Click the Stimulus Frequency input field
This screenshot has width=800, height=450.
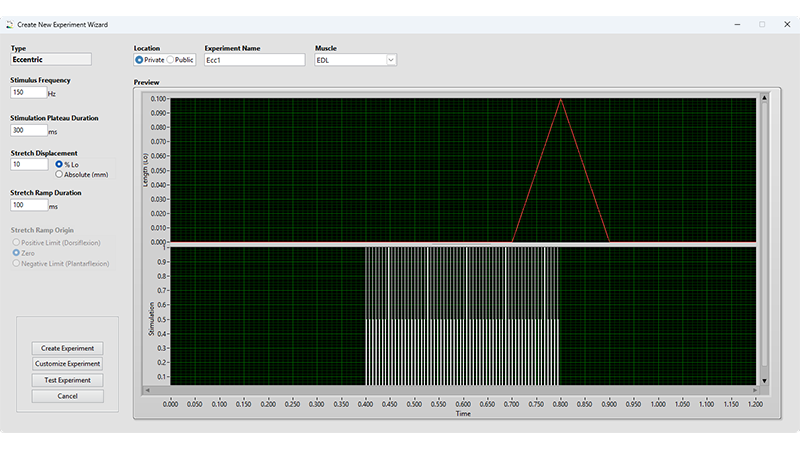coord(28,93)
